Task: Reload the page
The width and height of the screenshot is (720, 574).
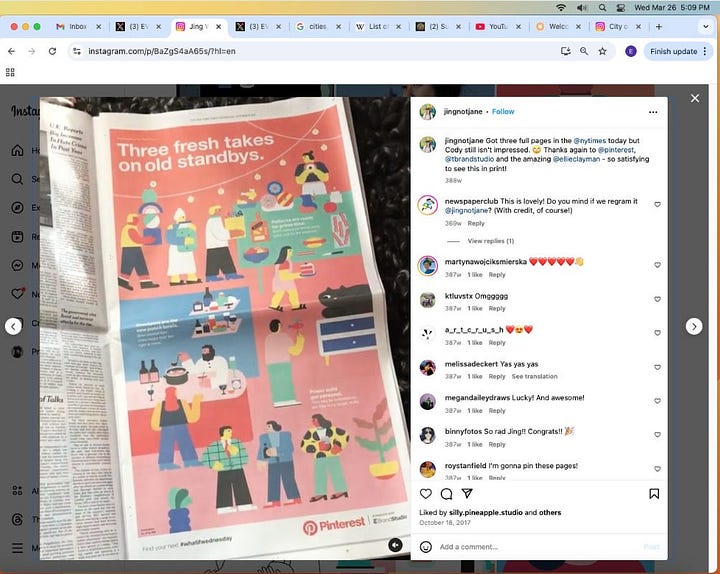Action: [x=52, y=51]
